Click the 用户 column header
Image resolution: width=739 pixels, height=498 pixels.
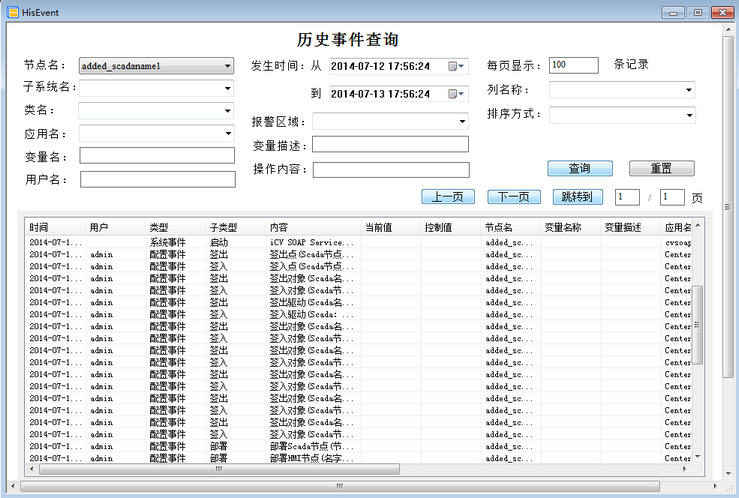(115, 228)
